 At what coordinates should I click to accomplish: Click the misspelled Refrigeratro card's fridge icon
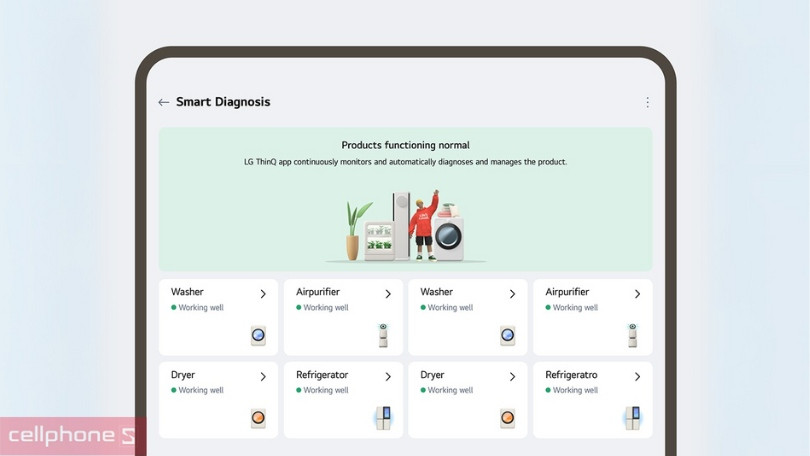pyautogui.click(x=633, y=418)
